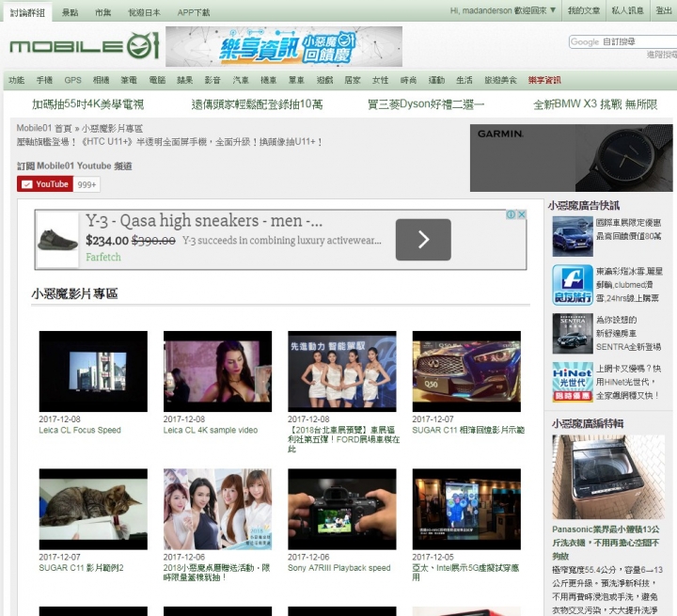This screenshot has width=677, height=616.
Task: Open the 2018小惡魔桌曆 video thumbnail
Action: [x=217, y=510]
